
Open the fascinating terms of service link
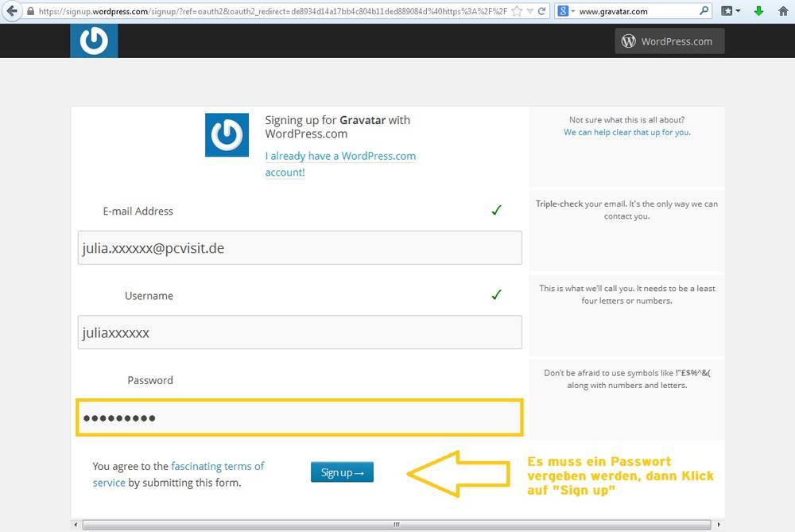[x=217, y=466]
